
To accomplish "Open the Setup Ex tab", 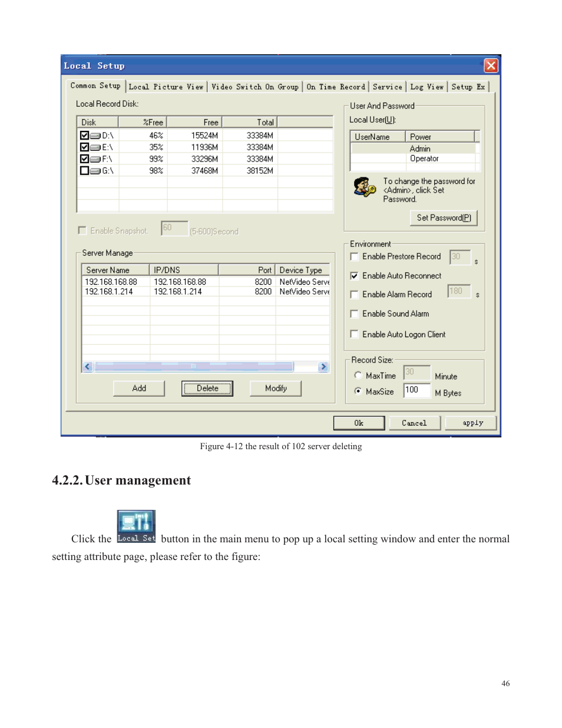I will click(x=468, y=87).
